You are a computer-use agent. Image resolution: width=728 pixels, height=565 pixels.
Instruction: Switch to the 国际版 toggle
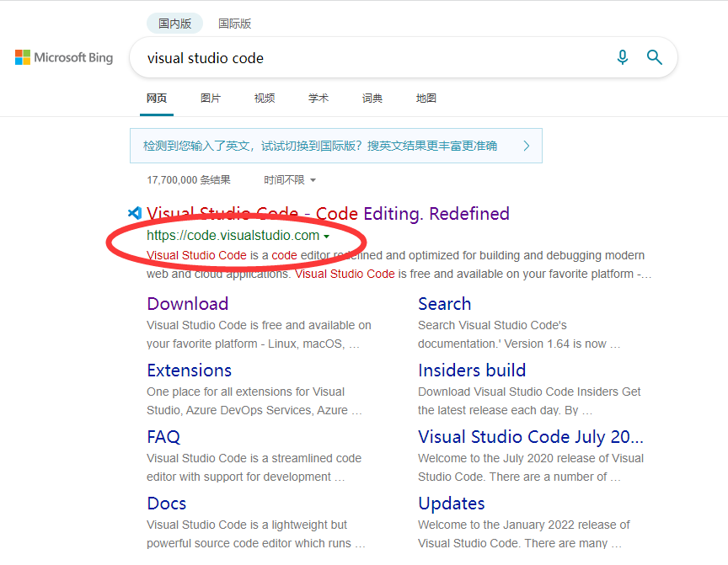coord(234,24)
